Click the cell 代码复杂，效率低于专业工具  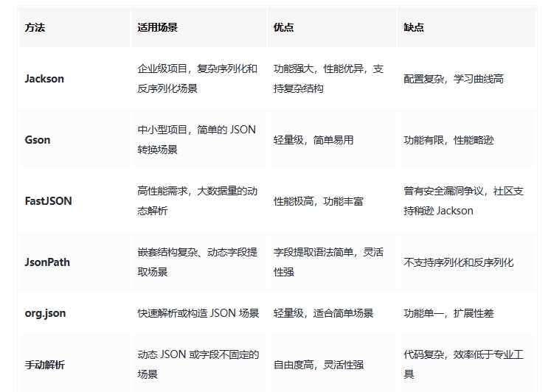(x=466, y=364)
